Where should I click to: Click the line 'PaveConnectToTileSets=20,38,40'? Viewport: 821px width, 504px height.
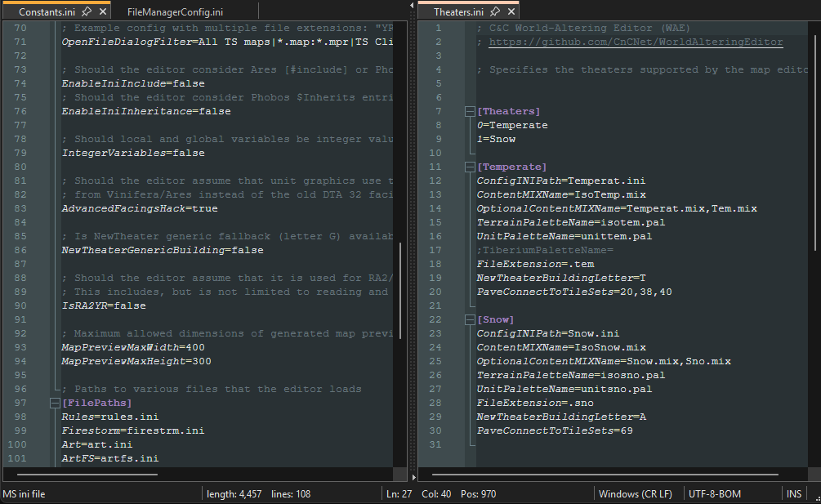coord(573,292)
